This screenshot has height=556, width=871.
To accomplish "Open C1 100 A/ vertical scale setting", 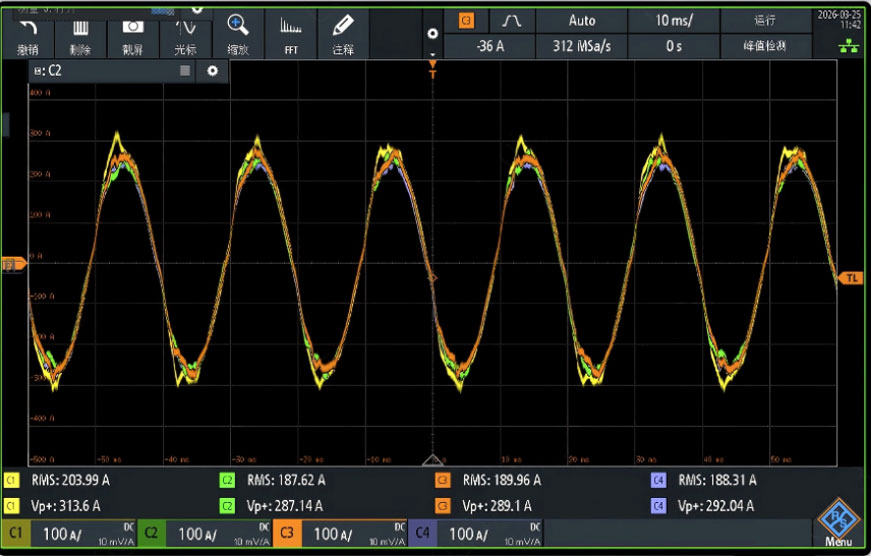I will 83,534.
